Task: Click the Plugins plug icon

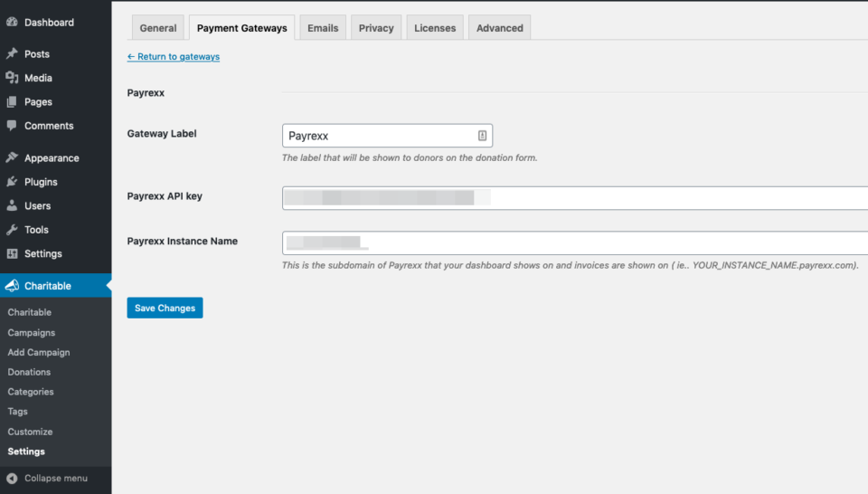Action: pyautogui.click(x=12, y=182)
